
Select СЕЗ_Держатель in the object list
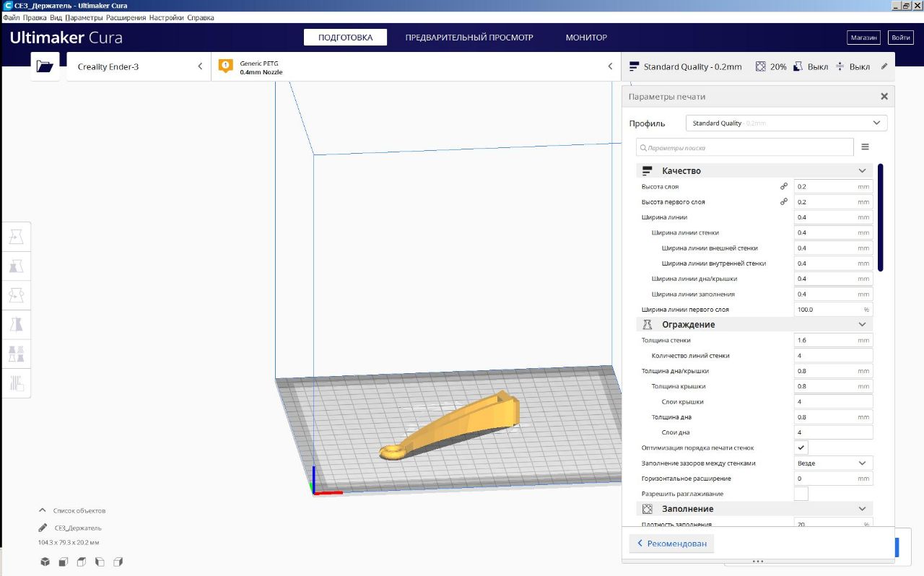click(x=78, y=528)
